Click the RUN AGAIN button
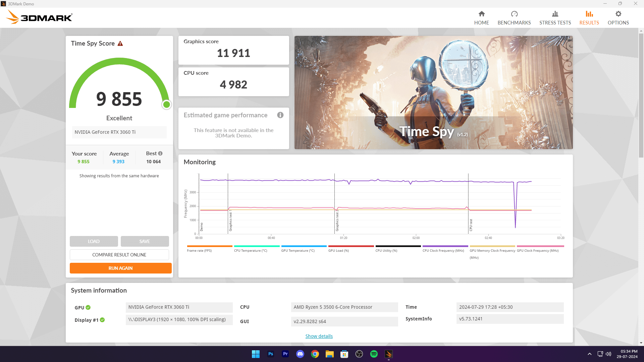The height and width of the screenshot is (362, 644). tap(121, 268)
